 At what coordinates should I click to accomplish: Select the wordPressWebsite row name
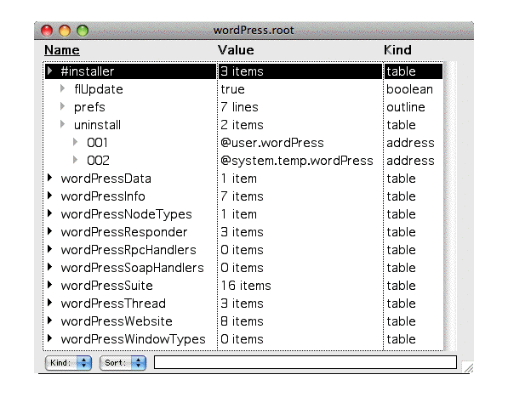(x=117, y=321)
